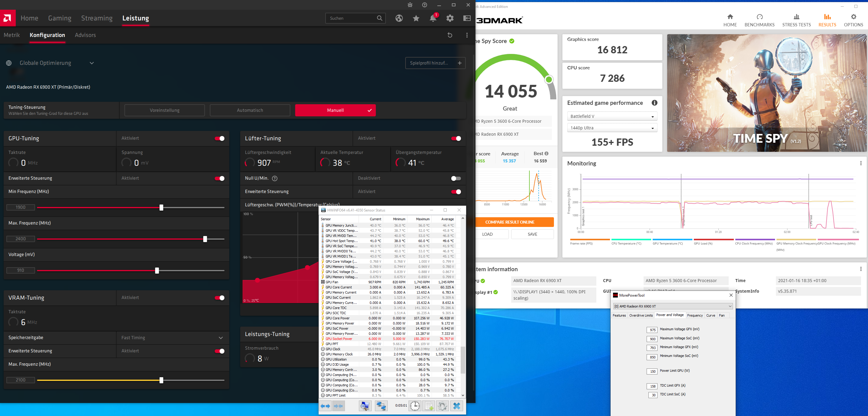Open 3DMark HOME icon

[x=730, y=20]
